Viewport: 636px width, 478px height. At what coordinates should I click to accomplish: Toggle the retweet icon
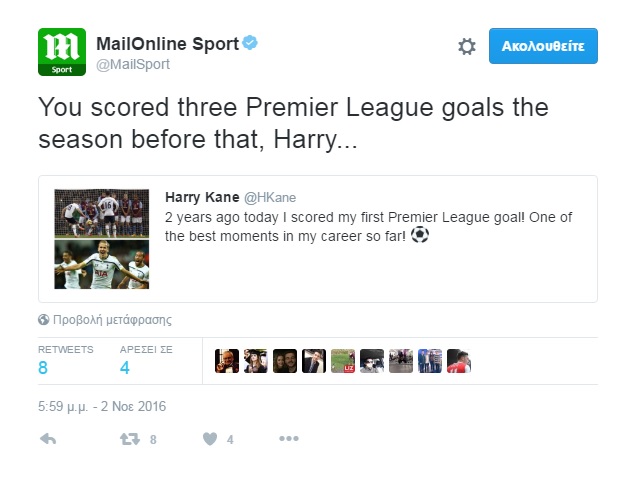[x=129, y=439]
